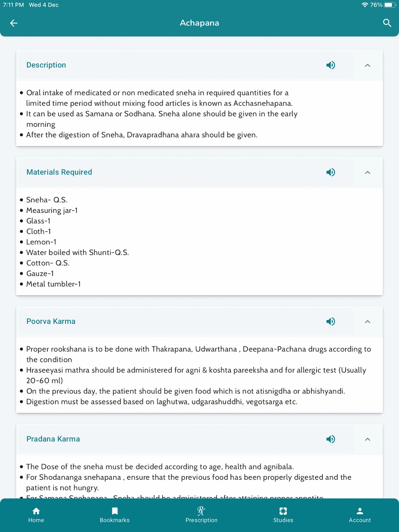Viewport: 399px width, 532px height.
Task: Collapse the Pradana Karma section
Action: tap(368, 439)
